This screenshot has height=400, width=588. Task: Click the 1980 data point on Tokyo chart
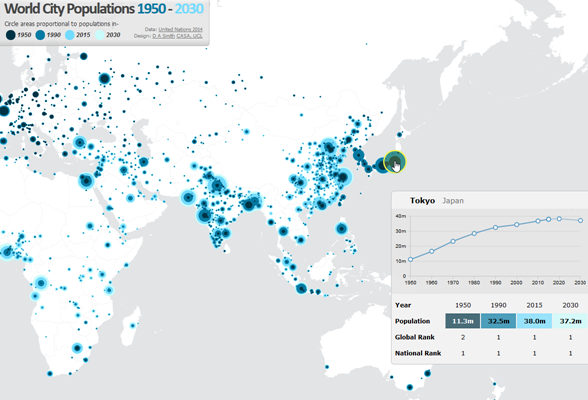[x=474, y=233]
